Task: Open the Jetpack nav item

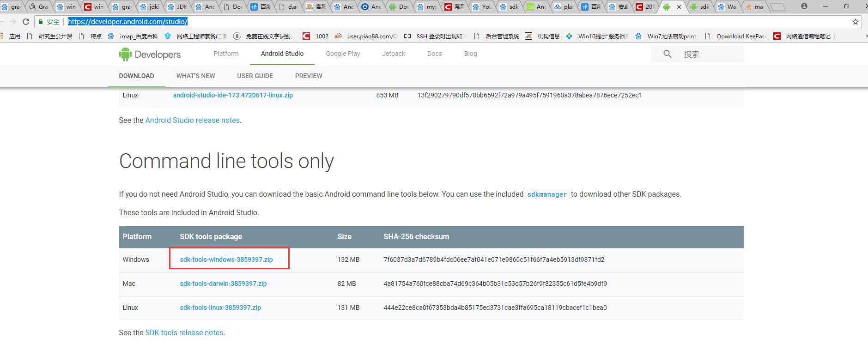Action: [x=394, y=54]
